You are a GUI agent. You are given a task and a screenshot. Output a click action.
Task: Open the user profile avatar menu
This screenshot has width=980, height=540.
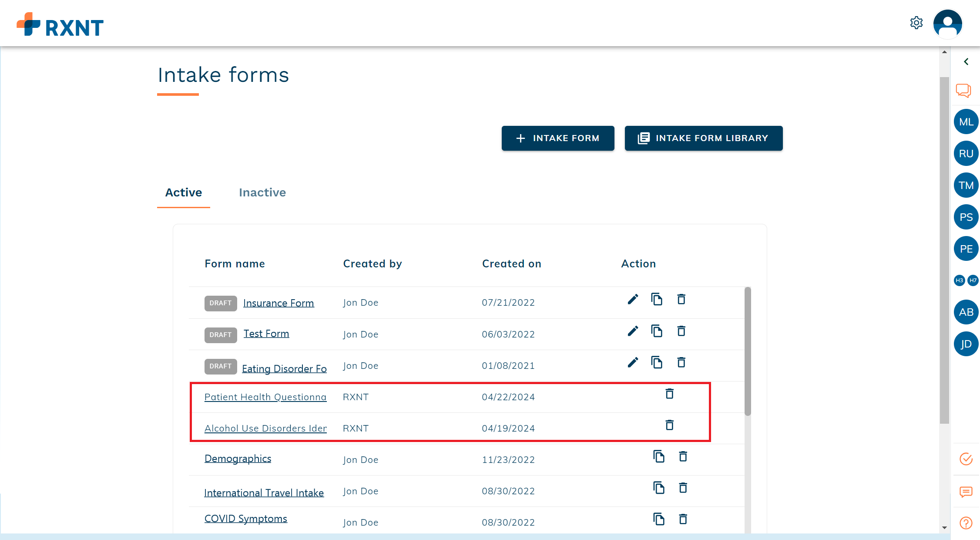coord(947,24)
